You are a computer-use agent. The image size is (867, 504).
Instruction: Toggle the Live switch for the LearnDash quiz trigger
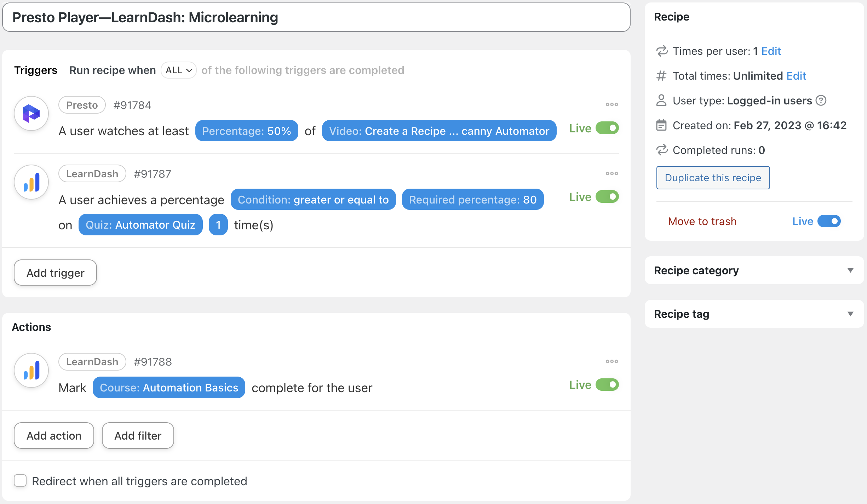coord(607,196)
